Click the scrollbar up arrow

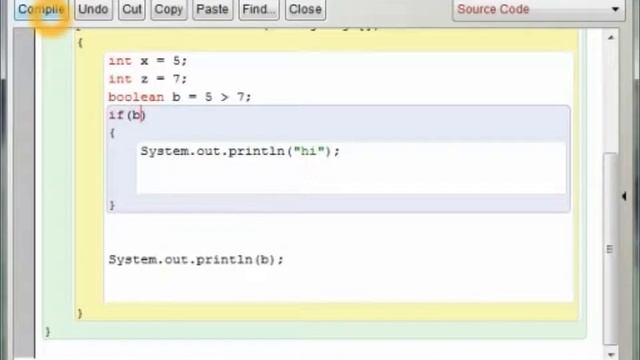611,38
